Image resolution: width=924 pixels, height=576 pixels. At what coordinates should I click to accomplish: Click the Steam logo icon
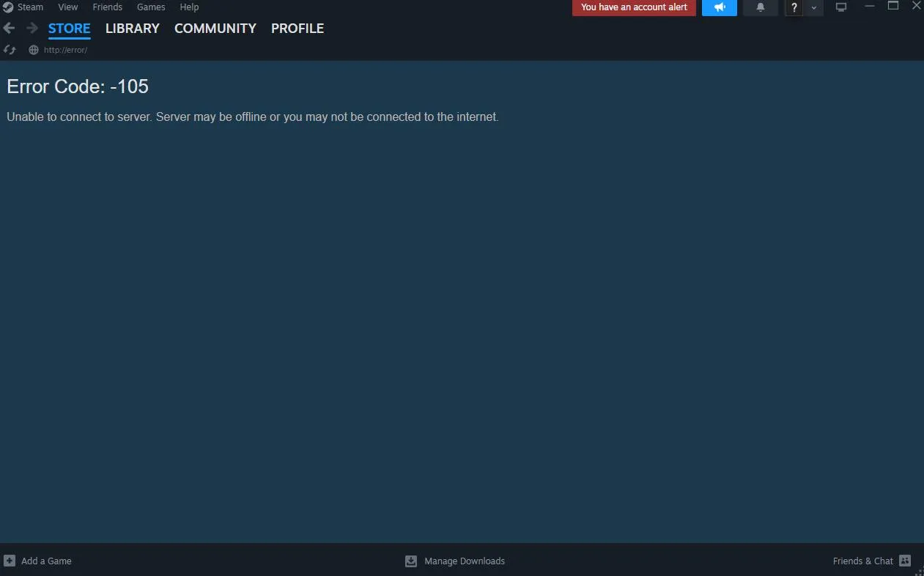click(x=8, y=7)
